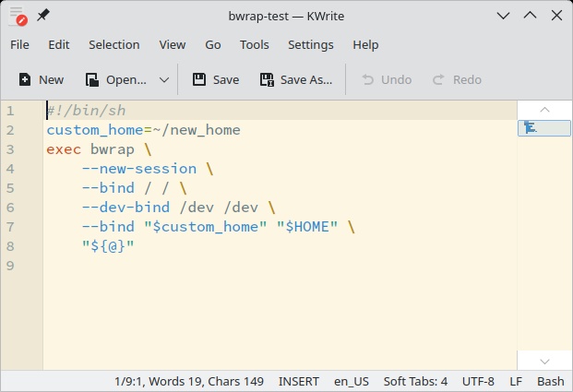The height and width of the screenshot is (392, 573).
Task: Open LF line ending selector
Action: point(516,382)
